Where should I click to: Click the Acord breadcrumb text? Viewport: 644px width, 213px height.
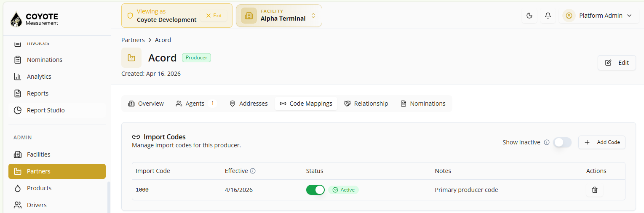pos(163,40)
